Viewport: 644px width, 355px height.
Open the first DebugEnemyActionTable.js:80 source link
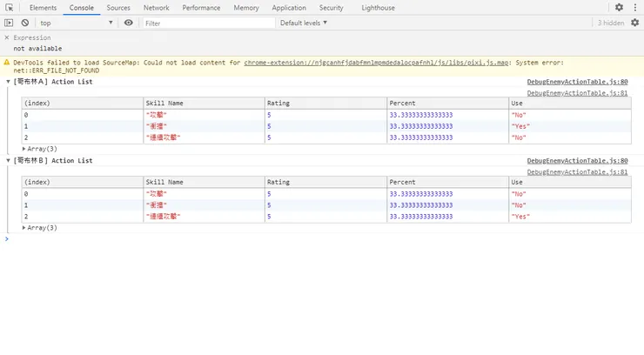click(577, 82)
